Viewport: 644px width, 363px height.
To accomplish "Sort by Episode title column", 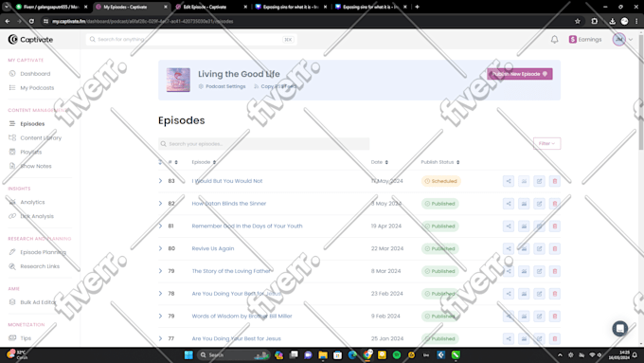I will pos(204,162).
